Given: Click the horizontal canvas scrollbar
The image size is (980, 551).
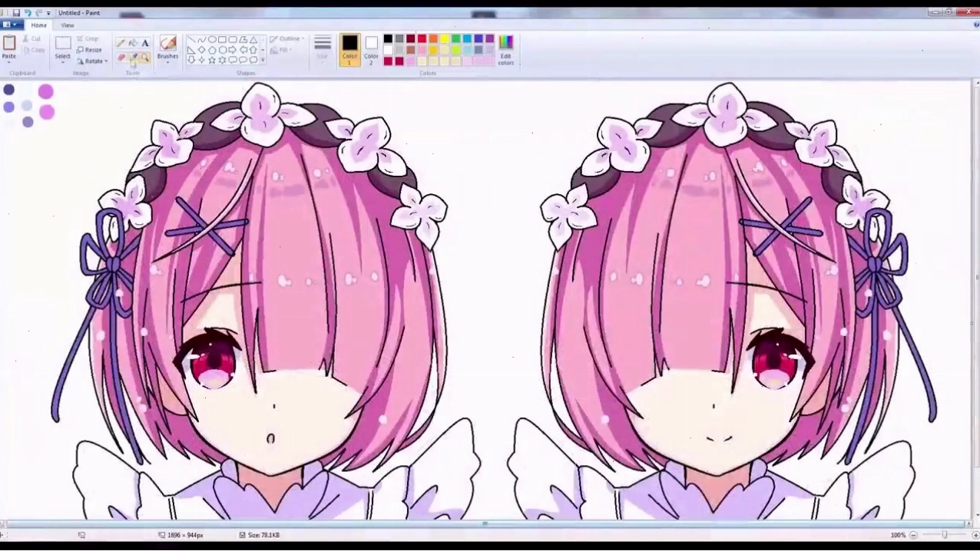Looking at the screenshot, I should (x=485, y=523).
